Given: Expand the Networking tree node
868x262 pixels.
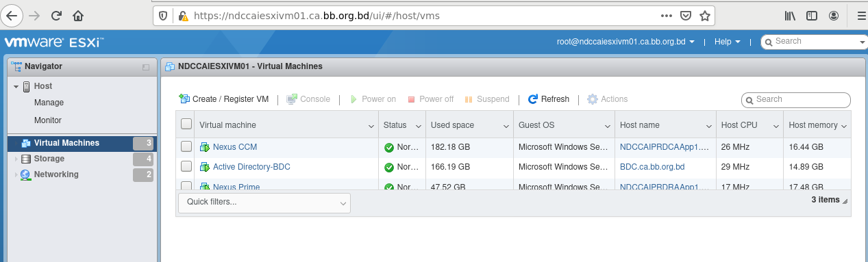Looking at the screenshot, I should point(16,174).
